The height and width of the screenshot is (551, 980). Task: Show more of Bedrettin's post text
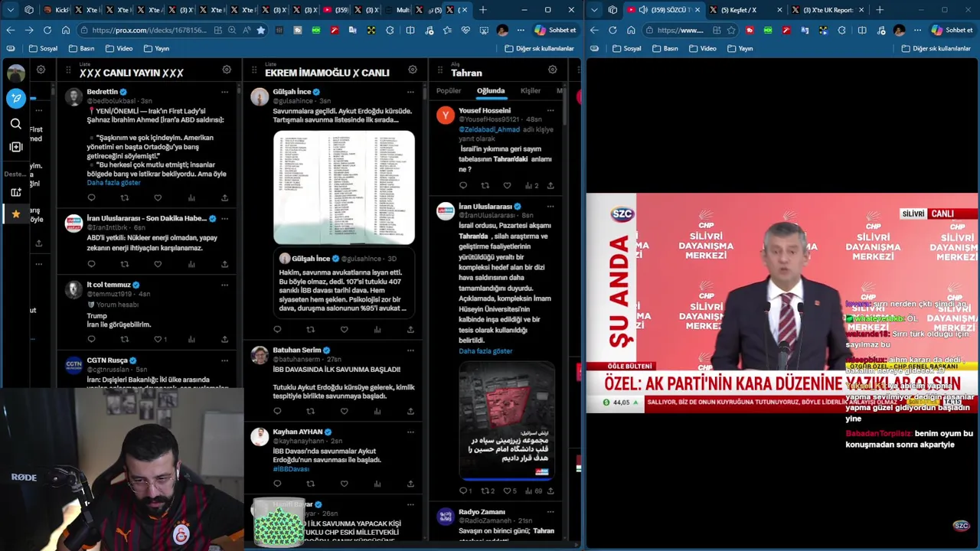coord(113,183)
